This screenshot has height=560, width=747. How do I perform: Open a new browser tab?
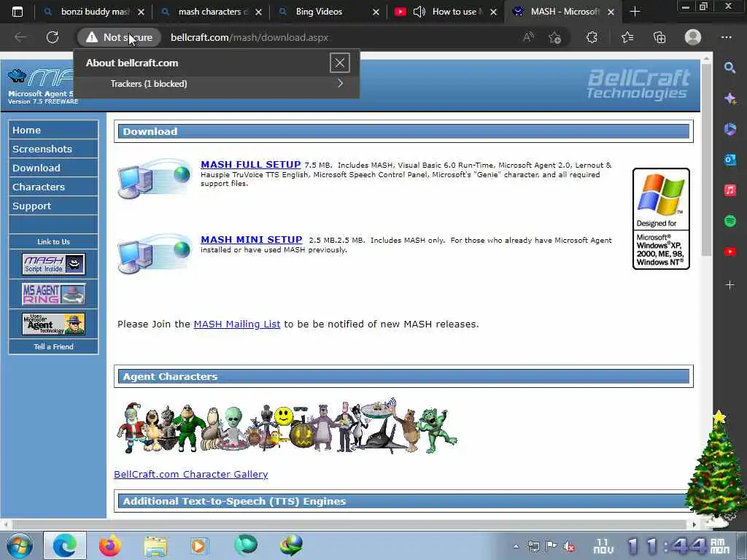tap(635, 12)
